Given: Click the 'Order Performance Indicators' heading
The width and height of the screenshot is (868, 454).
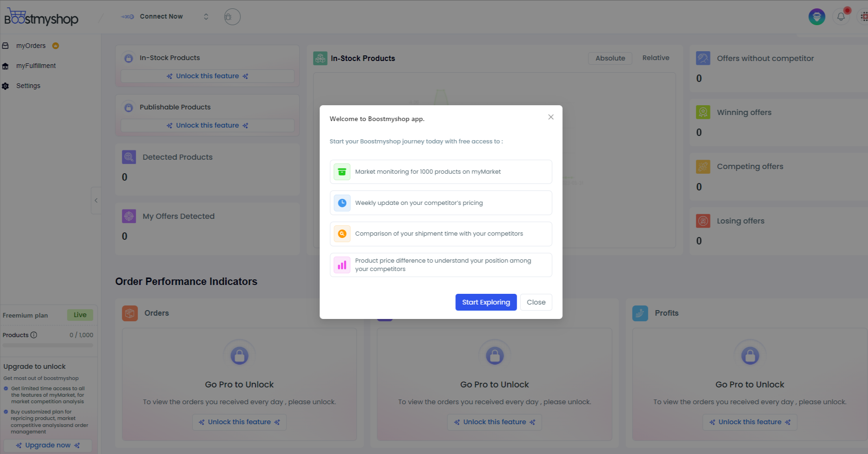Looking at the screenshot, I should pos(186,282).
